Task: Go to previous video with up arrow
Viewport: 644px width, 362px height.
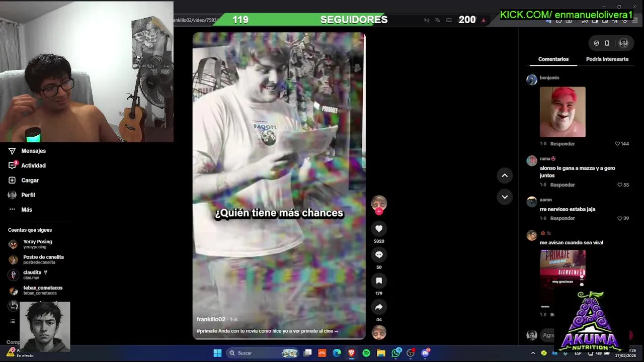Action: point(505,175)
